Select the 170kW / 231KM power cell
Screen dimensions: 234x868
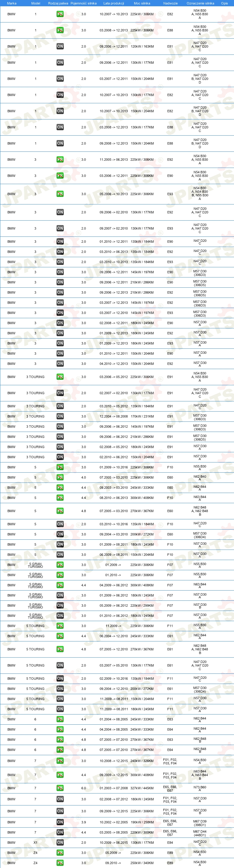[142, 416]
